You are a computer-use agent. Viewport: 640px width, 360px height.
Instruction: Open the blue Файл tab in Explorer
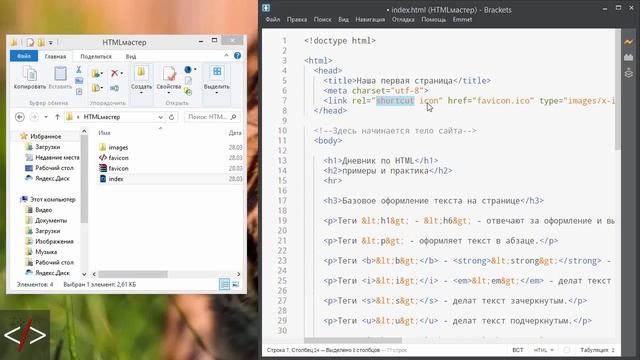(24, 56)
